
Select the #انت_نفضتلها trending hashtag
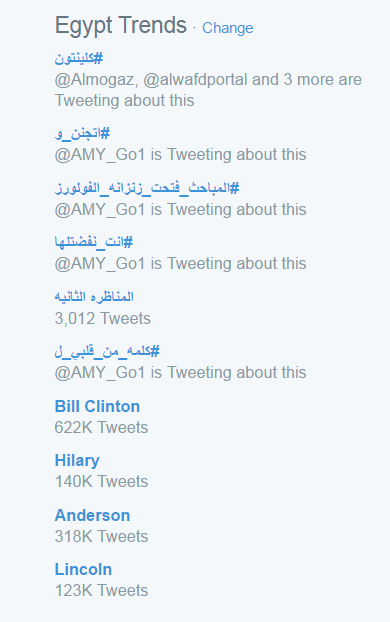tap(94, 242)
